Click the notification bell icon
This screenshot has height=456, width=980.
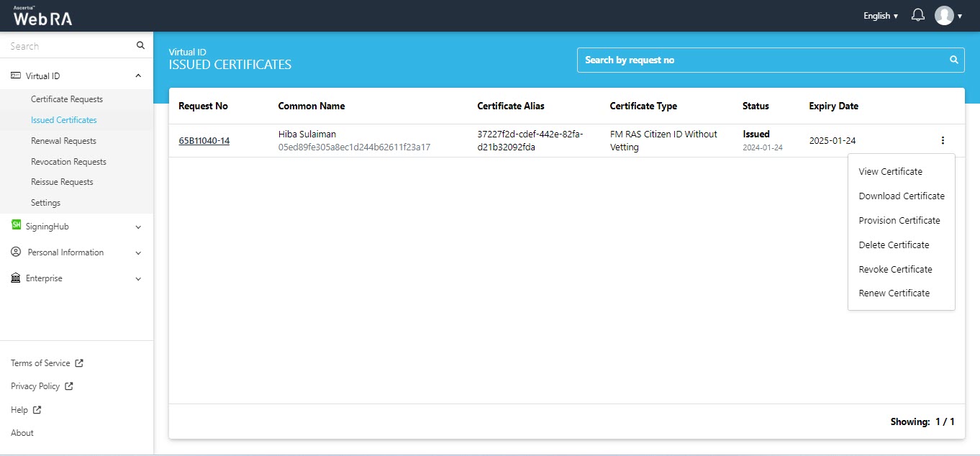[x=917, y=15]
